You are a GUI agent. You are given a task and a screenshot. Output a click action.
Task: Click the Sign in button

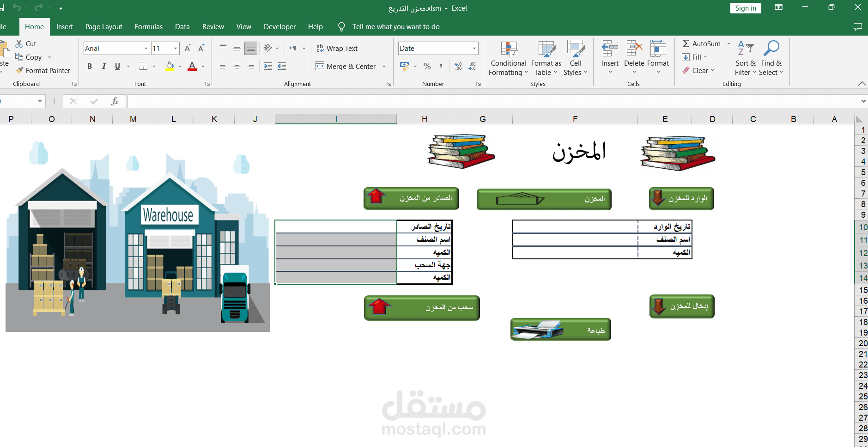(x=746, y=8)
